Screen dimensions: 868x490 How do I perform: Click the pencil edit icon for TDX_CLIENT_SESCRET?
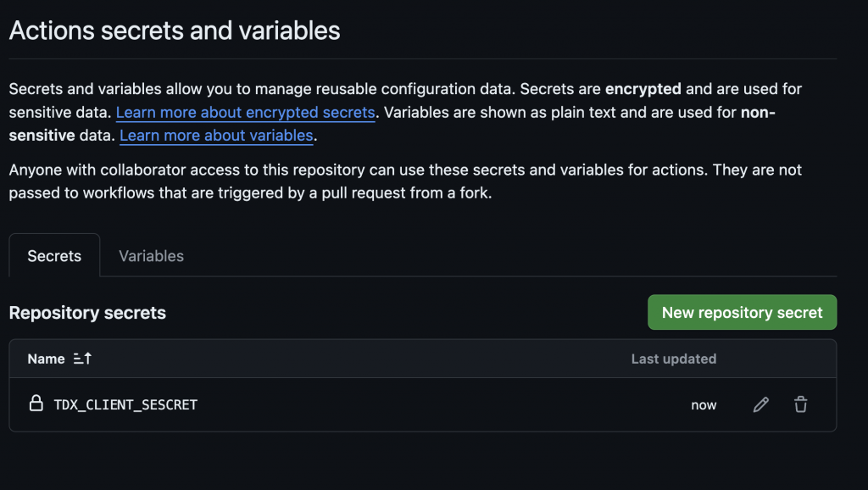point(760,405)
